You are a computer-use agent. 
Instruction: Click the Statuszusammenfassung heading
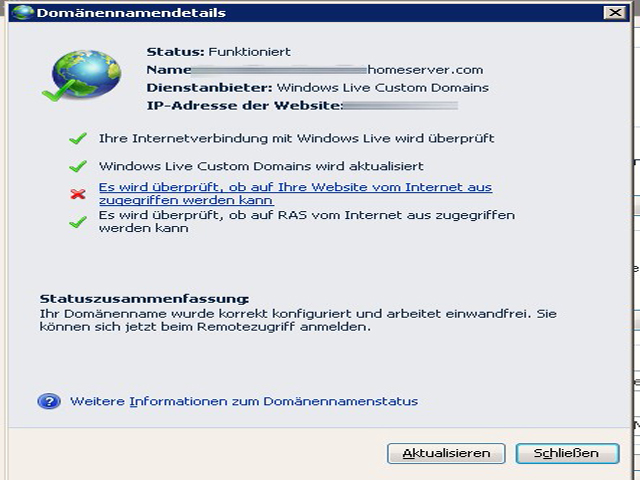click(x=144, y=299)
